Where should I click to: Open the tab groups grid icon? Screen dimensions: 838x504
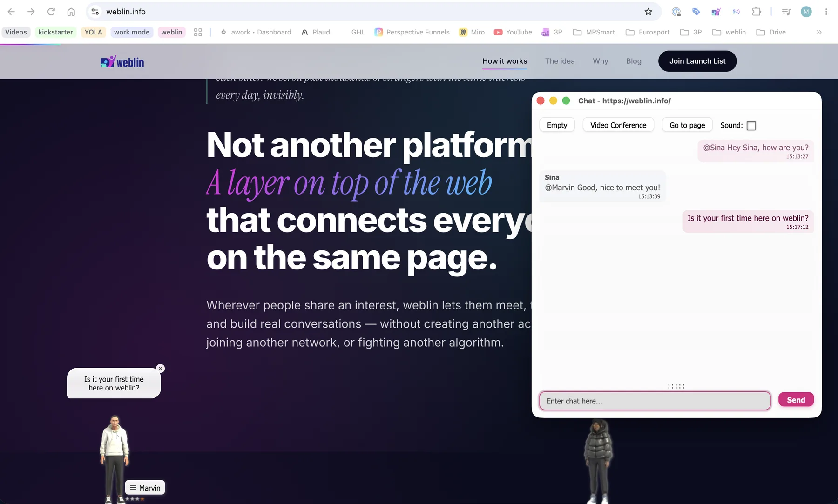[x=198, y=32]
